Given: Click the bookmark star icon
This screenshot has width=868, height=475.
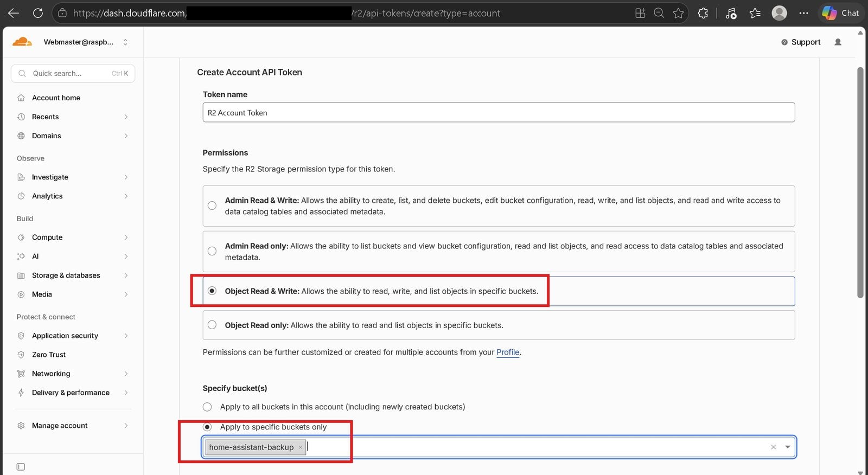Looking at the screenshot, I should [x=678, y=13].
